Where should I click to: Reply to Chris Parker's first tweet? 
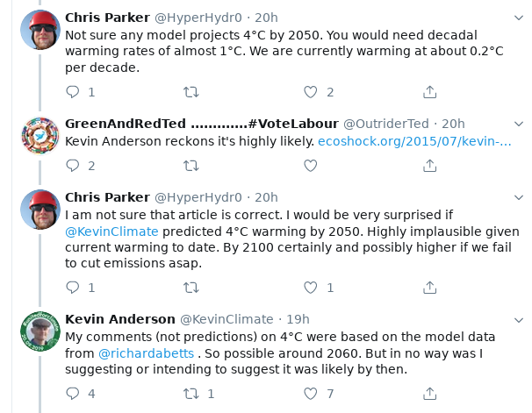(x=73, y=91)
